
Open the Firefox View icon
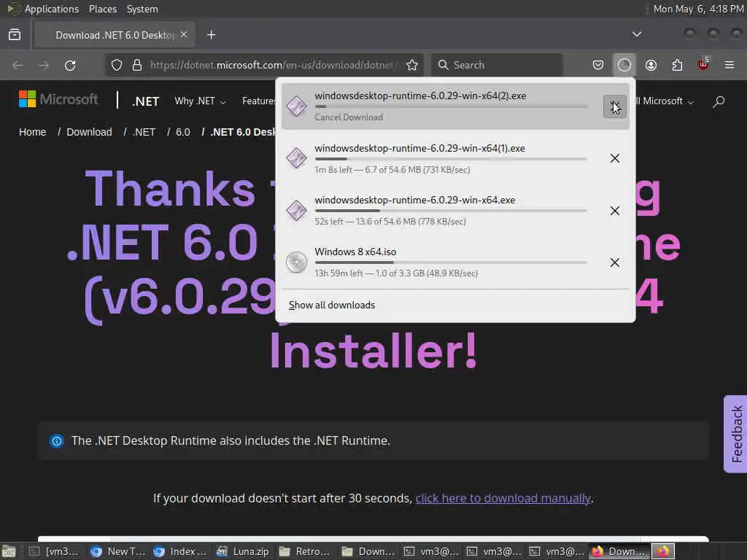[15, 35]
